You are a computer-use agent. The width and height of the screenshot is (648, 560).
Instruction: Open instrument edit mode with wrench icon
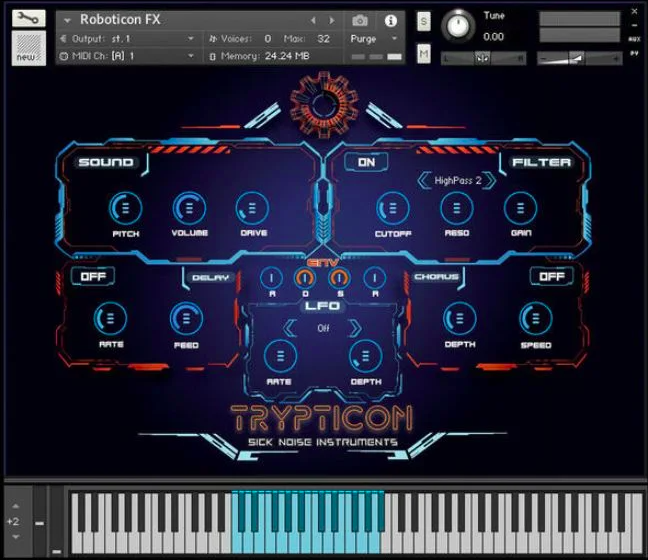(29, 18)
